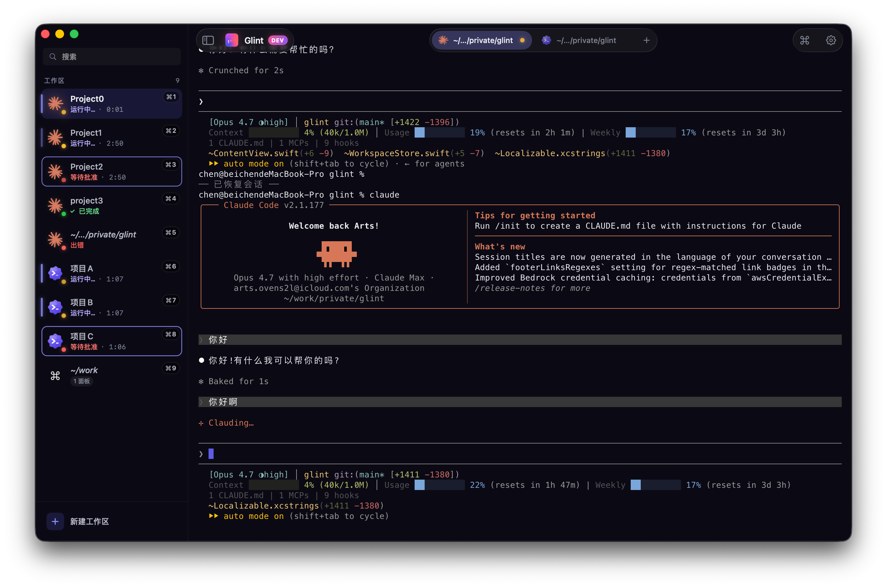Click the 搜索 search field
Image resolution: width=887 pixels, height=588 pixels.
112,57
